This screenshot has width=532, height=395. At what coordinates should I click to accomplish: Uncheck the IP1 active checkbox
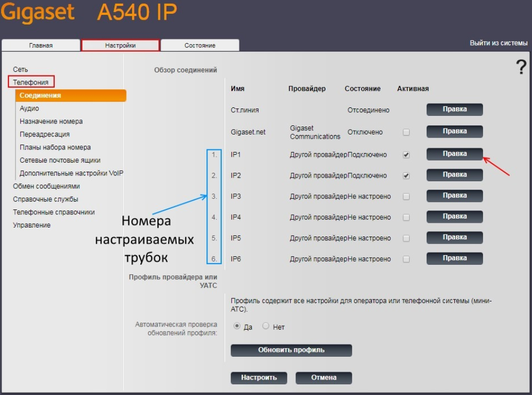406,155
